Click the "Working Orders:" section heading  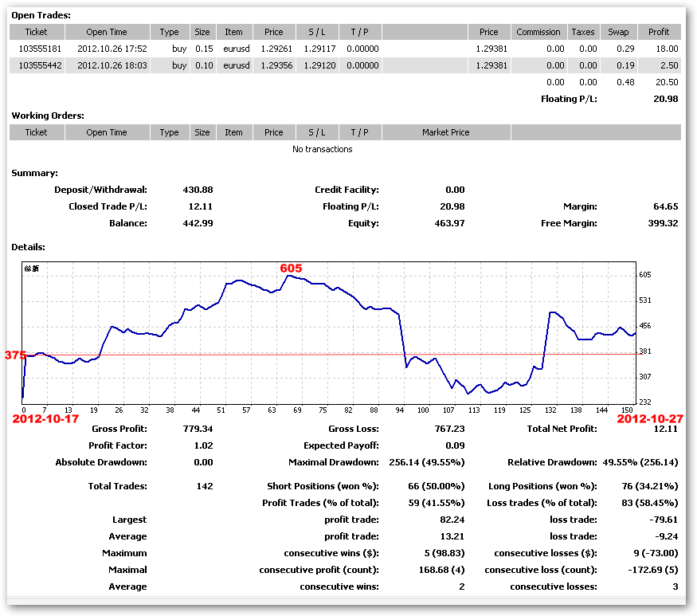[48, 116]
